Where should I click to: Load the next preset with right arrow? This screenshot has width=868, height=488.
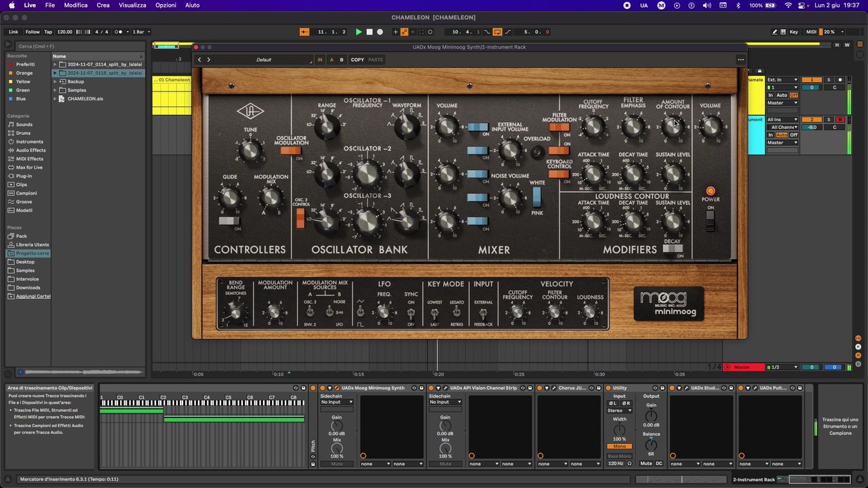[208, 60]
